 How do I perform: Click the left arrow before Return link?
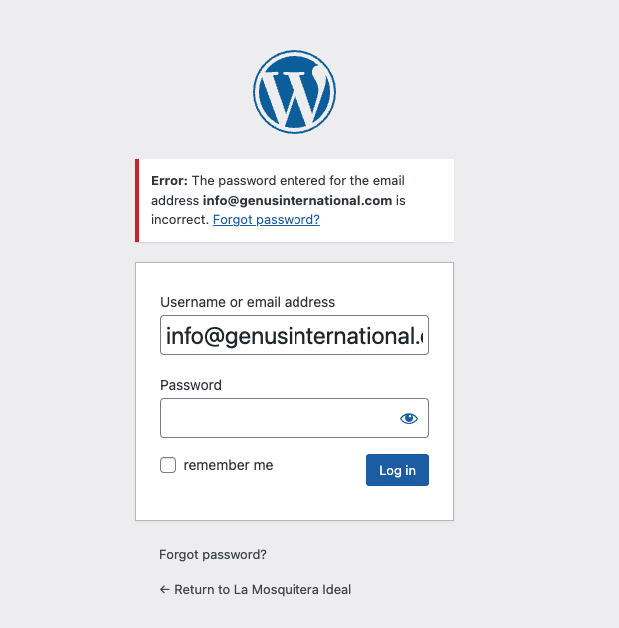click(165, 590)
